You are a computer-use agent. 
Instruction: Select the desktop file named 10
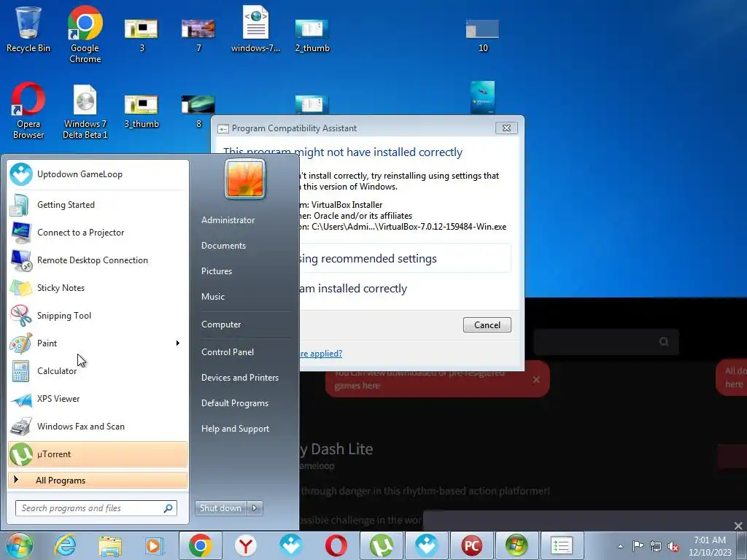[x=483, y=35]
